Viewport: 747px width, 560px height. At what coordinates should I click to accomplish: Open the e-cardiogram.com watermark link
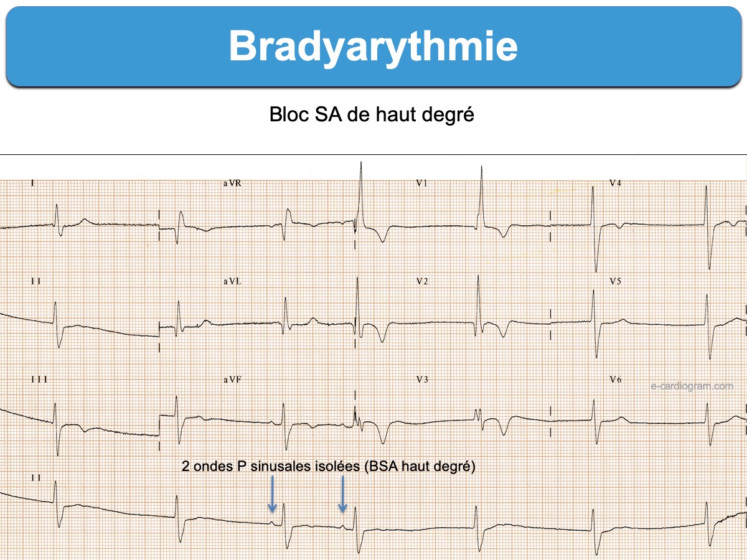tap(692, 386)
